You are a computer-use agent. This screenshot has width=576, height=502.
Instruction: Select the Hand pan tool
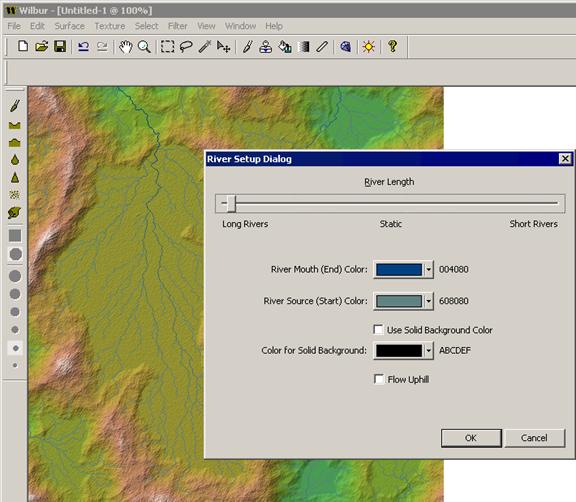[125, 47]
